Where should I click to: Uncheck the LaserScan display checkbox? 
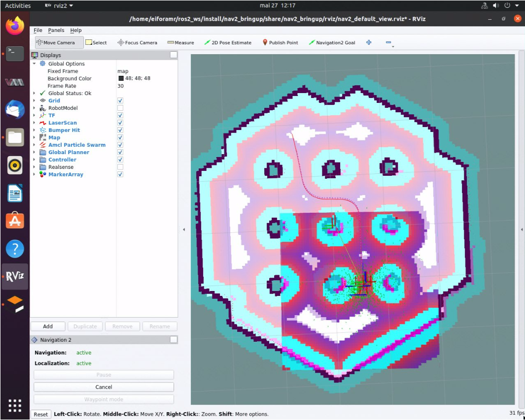tap(120, 123)
